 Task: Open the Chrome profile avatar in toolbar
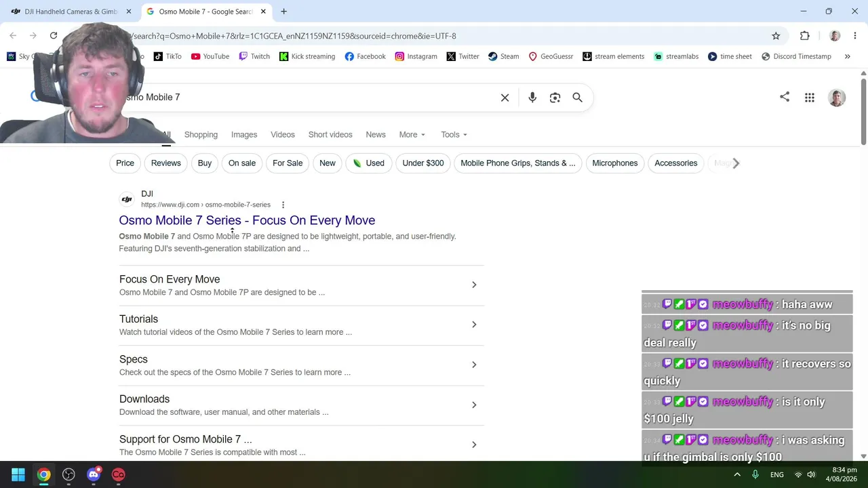(x=835, y=36)
